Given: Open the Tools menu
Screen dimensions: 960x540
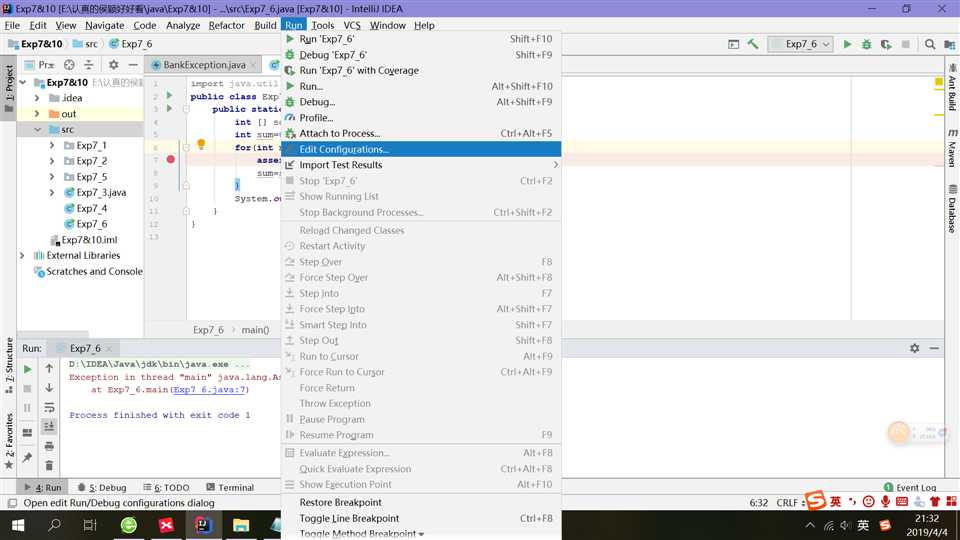Looking at the screenshot, I should 323,25.
